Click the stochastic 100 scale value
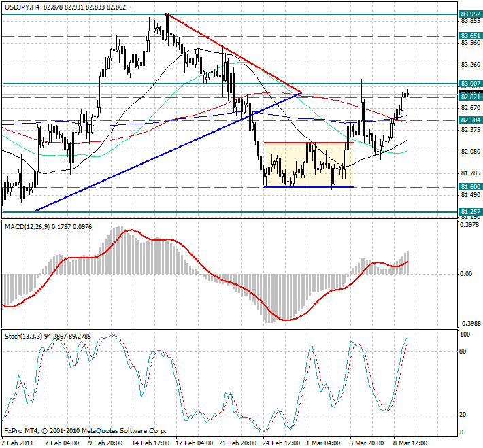The width and height of the screenshot is (483, 448). (465, 334)
